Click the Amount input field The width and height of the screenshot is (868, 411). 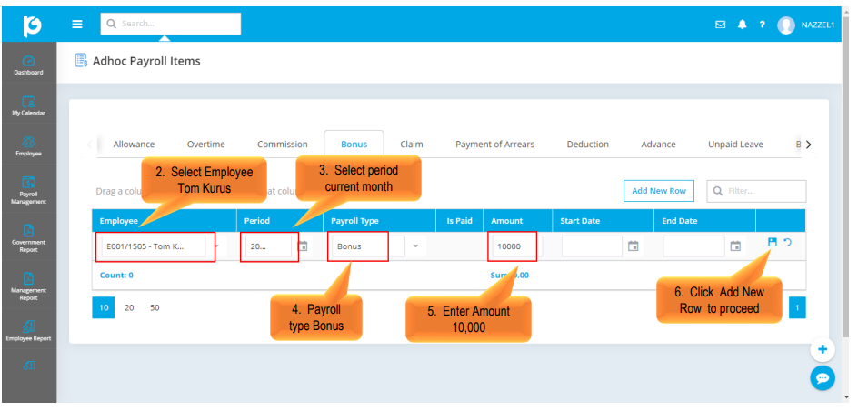[x=514, y=246]
